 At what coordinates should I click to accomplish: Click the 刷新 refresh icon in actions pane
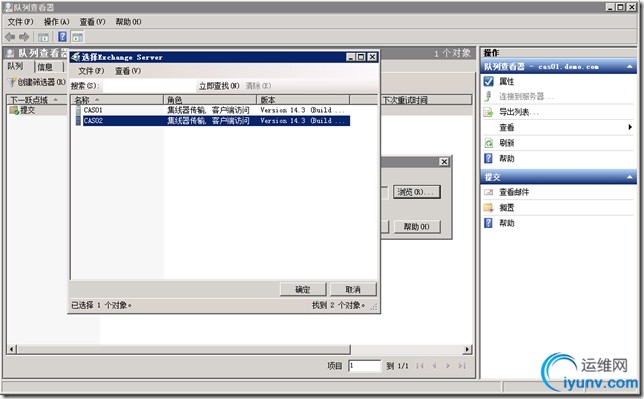point(488,143)
